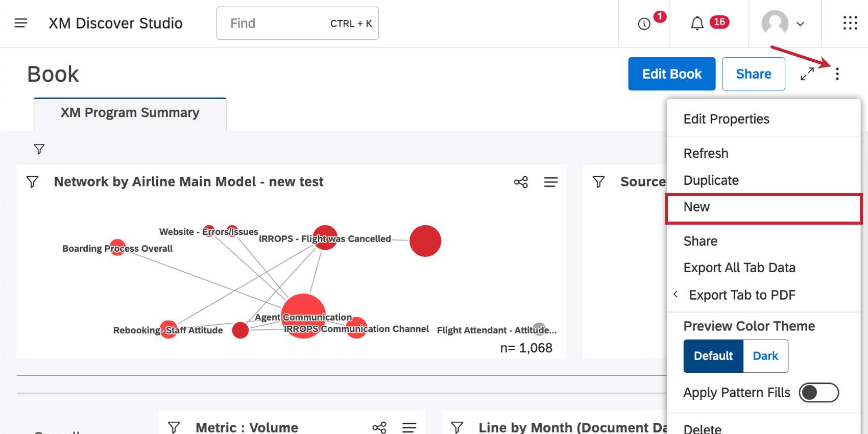The width and height of the screenshot is (868, 434).
Task: Expand the Export Tab to PDF submenu
Action: (x=742, y=295)
